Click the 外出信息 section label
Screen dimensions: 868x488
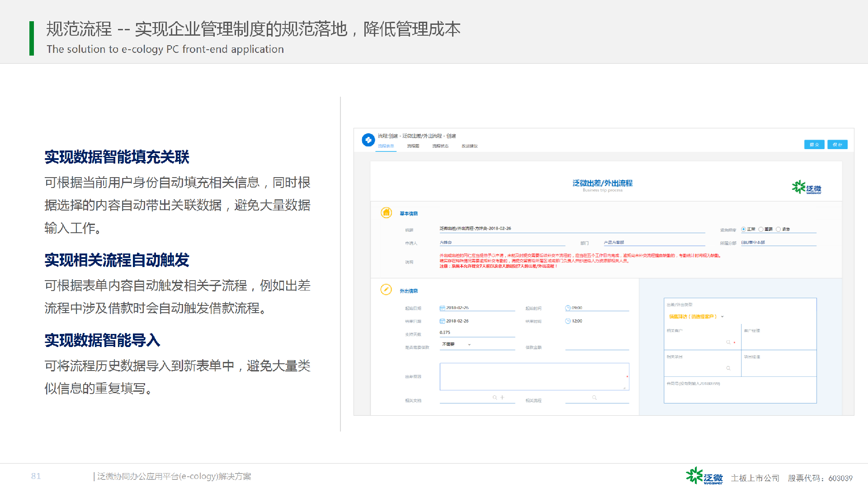pos(409,291)
